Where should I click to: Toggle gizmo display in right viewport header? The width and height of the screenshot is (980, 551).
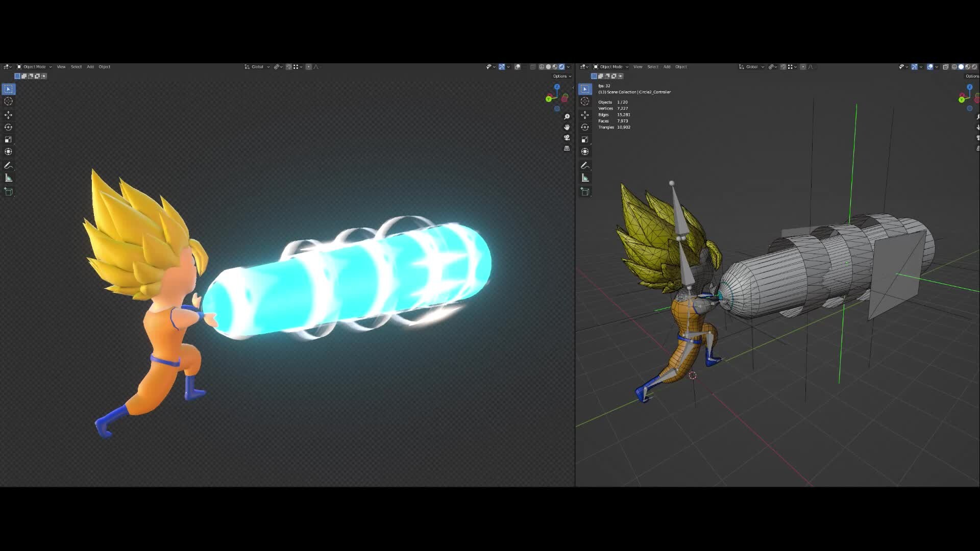914,67
